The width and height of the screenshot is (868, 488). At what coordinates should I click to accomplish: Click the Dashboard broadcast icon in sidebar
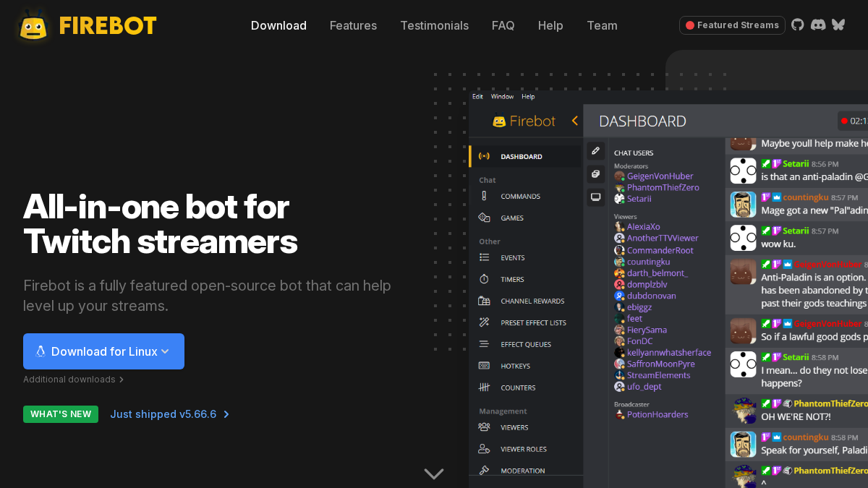click(x=485, y=156)
